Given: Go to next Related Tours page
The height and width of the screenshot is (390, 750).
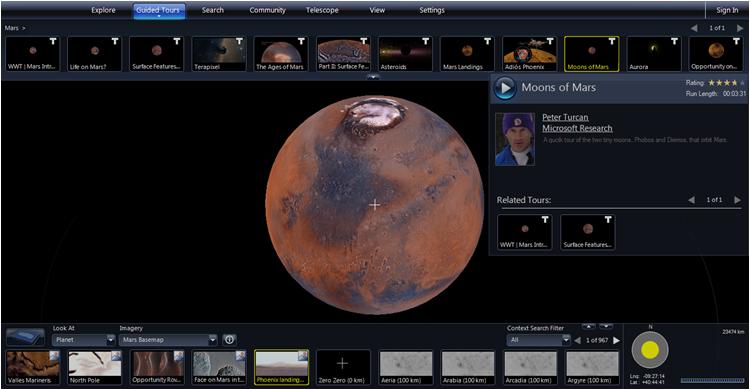Looking at the screenshot, I should (738, 200).
